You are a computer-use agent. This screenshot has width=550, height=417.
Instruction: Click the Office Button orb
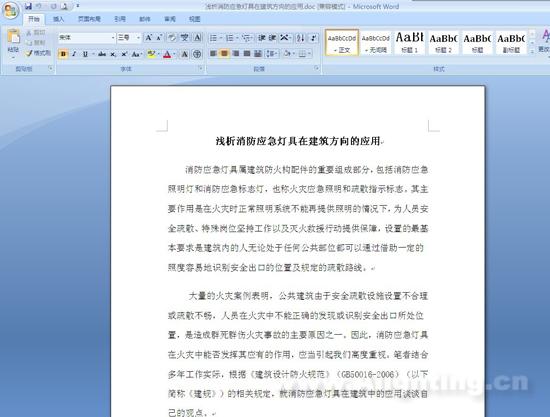point(10,10)
